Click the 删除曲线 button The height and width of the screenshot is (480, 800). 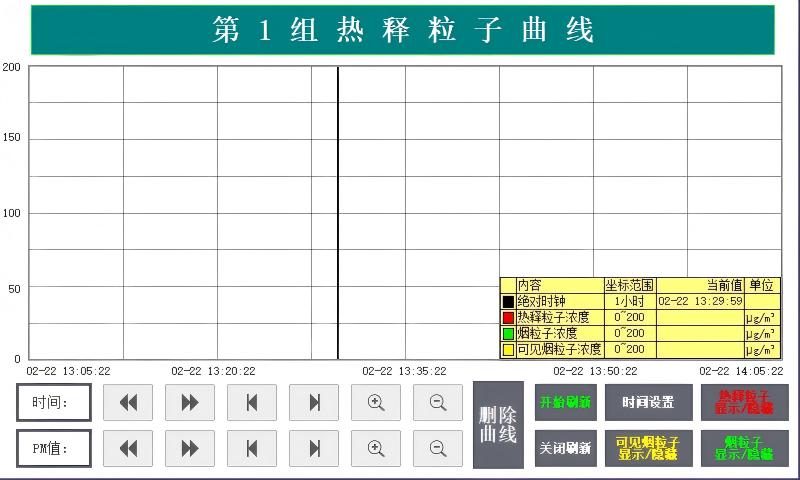pyautogui.click(x=498, y=425)
